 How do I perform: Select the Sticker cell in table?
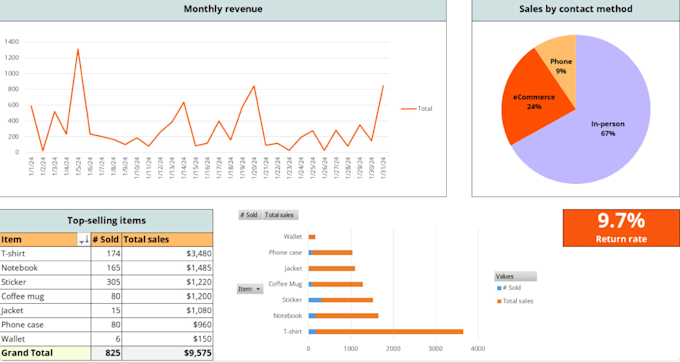coord(45,282)
